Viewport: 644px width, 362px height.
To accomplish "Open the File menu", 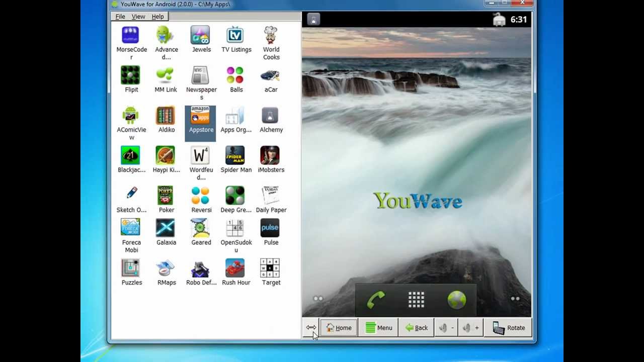I will tap(120, 17).
